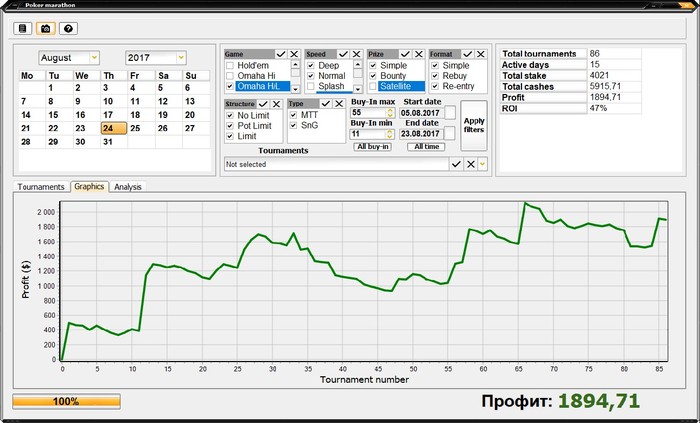This screenshot has width=700, height=423.
Task: Open the help question mark icon
Action: [68, 29]
